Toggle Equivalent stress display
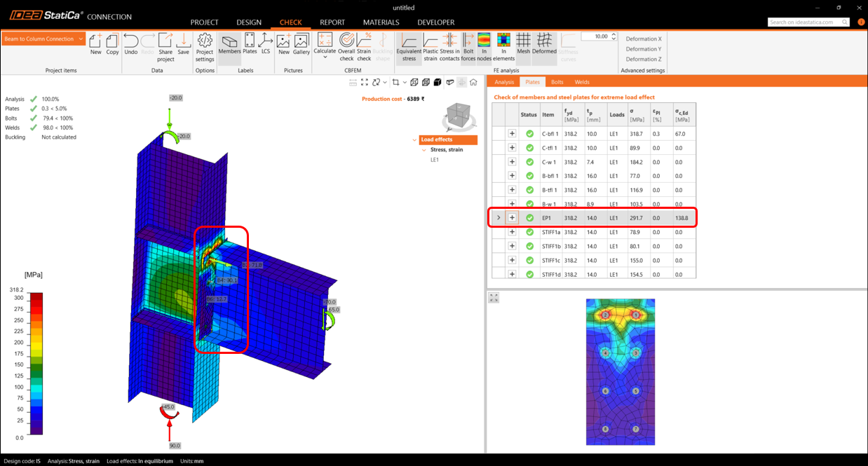This screenshot has width=868, height=466. pyautogui.click(x=409, y=47)
